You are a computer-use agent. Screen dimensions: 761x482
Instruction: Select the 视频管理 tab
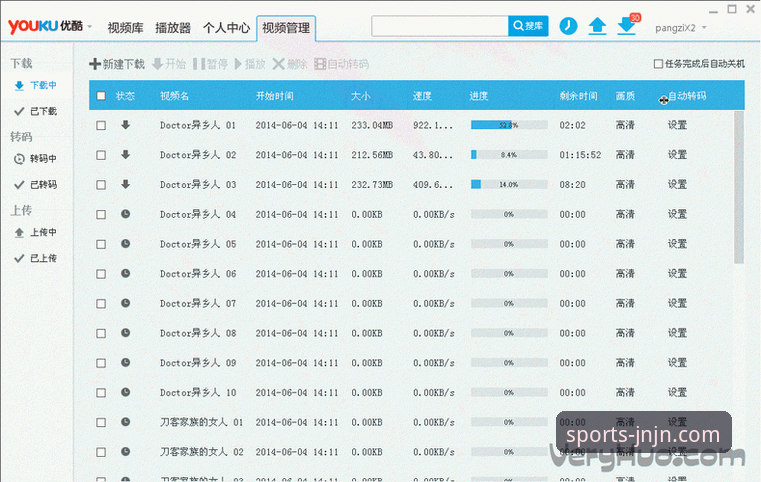[x=286, y=28]
